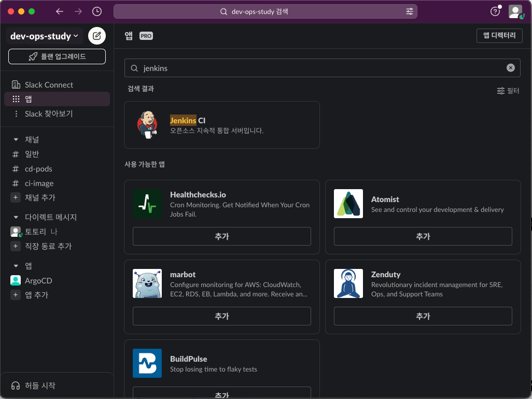
Task: Open Zenduty title link
Action: pyautogui.click(x=385, y=275)
